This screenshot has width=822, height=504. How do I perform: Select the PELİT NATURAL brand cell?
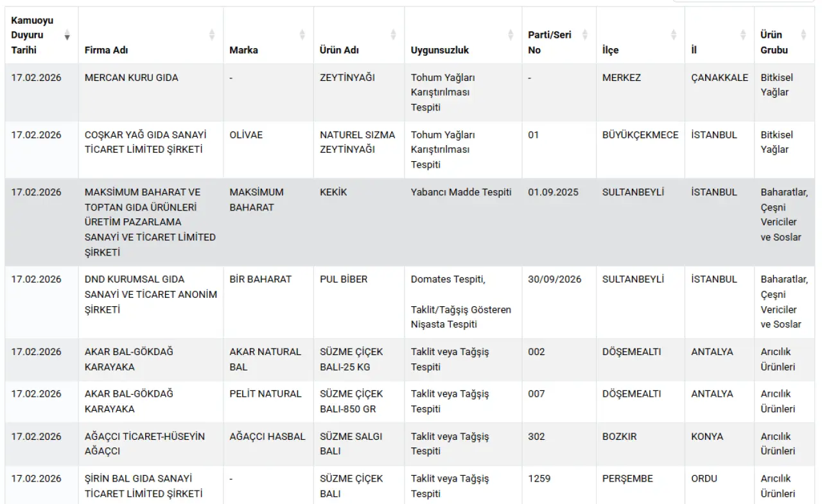(265, 394)
